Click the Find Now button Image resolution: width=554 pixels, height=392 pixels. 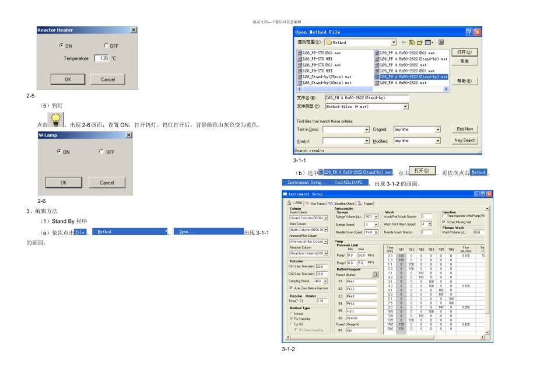465,129
